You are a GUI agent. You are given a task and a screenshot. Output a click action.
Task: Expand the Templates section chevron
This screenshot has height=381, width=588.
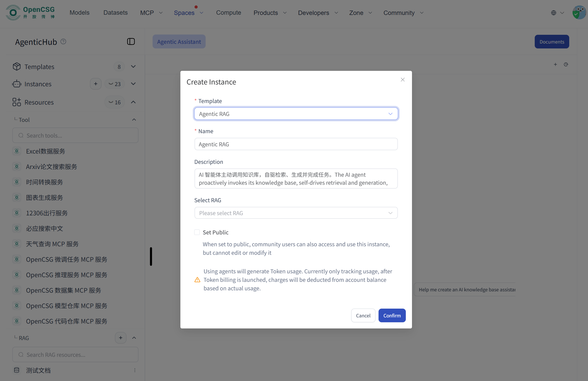133,66
